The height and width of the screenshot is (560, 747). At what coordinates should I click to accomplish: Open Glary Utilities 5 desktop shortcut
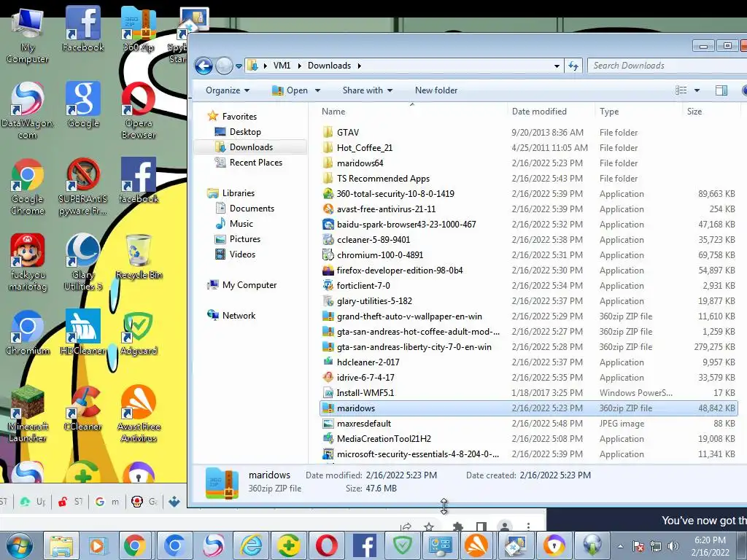(83, 262)
